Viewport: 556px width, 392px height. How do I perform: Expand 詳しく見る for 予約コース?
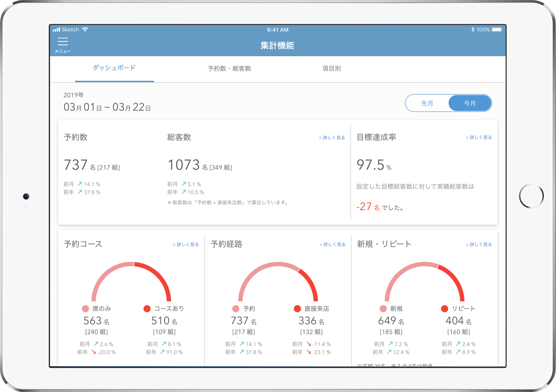(186, 245)
